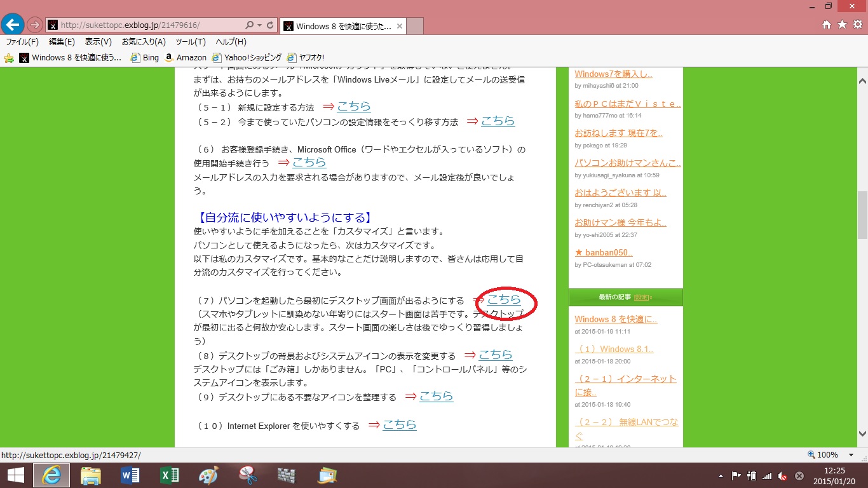Open Favorites with the star icon

842,25
